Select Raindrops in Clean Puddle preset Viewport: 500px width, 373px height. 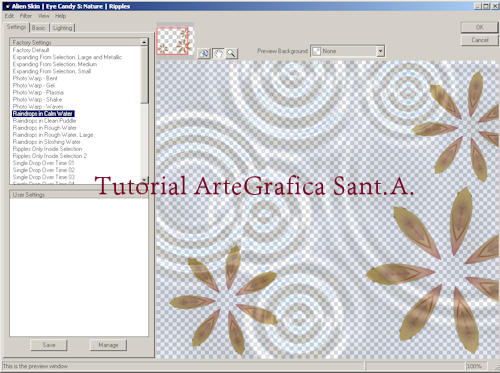[44, 121]
